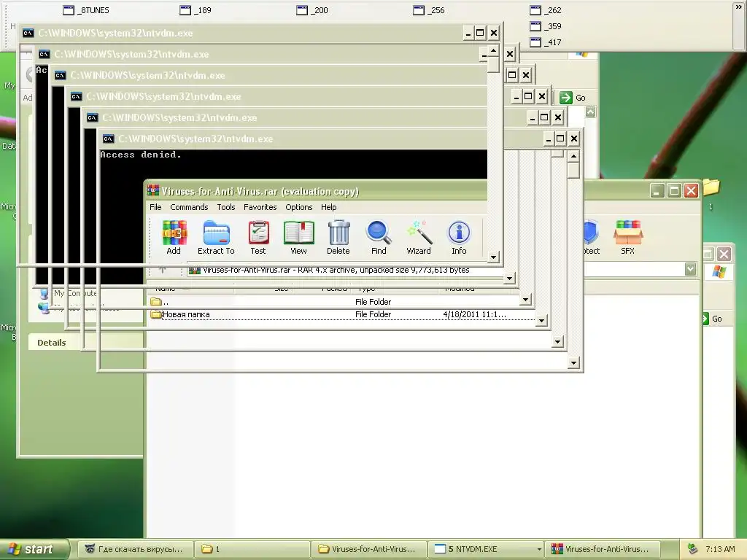
Task: Switch to Где скачать вирусы taskbar window
Action: 135,549
